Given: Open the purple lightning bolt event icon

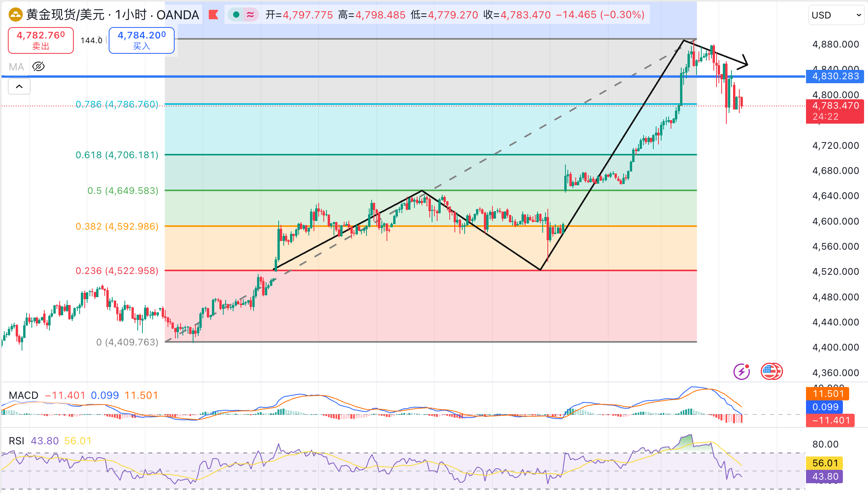Looking at the screenshot, I should (x=741, y=371).
